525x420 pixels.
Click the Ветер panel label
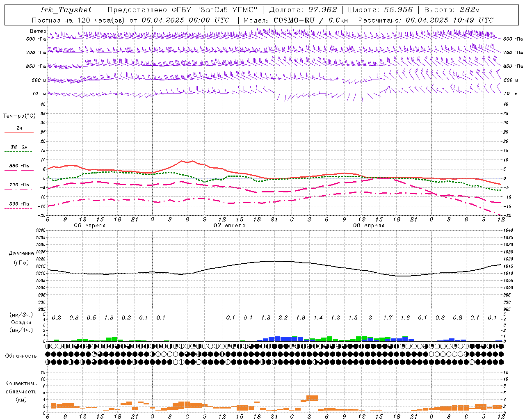pyautogui.click(x=38, y=31)
